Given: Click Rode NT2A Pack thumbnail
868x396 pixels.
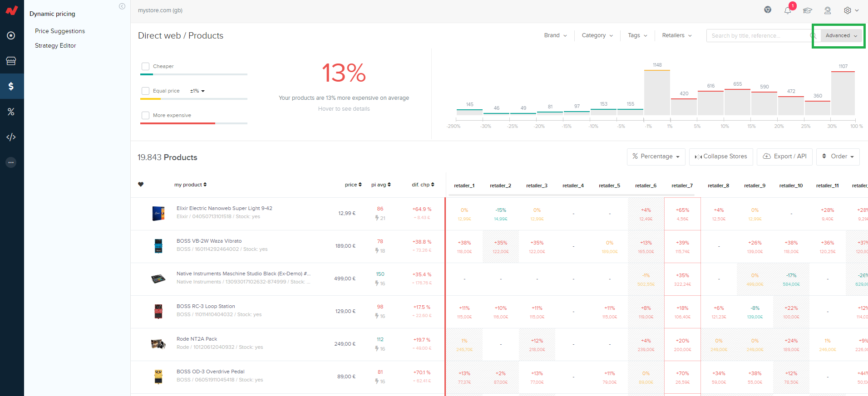Looking at the screenshot, I should pos(158,344).
